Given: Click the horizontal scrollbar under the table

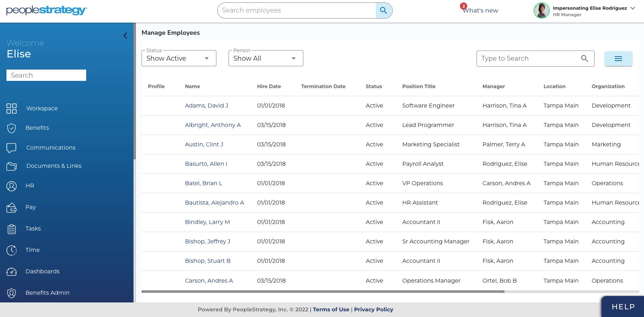Looking at the screenshot, I should (323, 291).
